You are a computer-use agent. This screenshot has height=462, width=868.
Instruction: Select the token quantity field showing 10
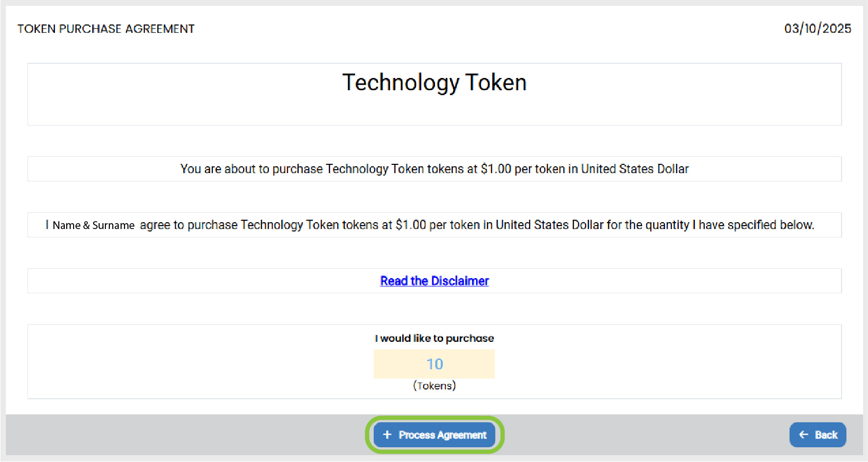(434, 364)
